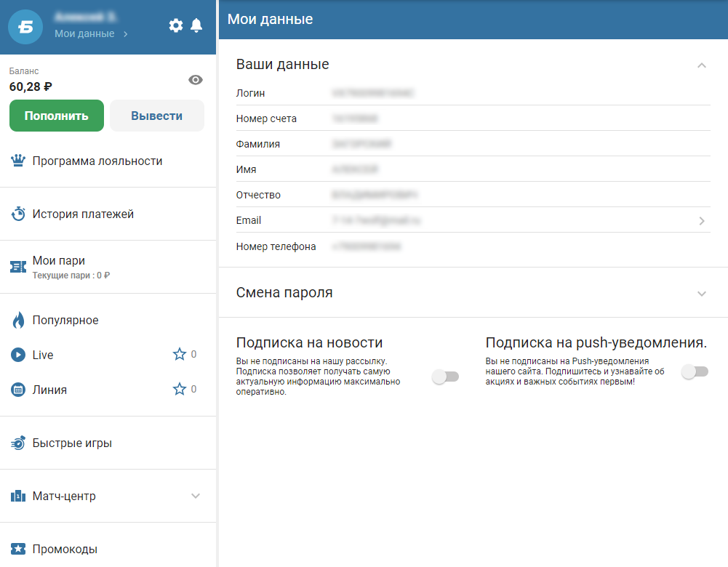Click the flame icon for Популярное
This screenshot has width=728, height=567.
[18, 320]
